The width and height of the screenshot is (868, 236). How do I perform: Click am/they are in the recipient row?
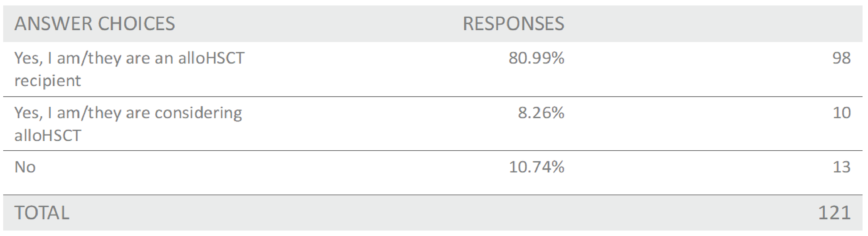103,58
